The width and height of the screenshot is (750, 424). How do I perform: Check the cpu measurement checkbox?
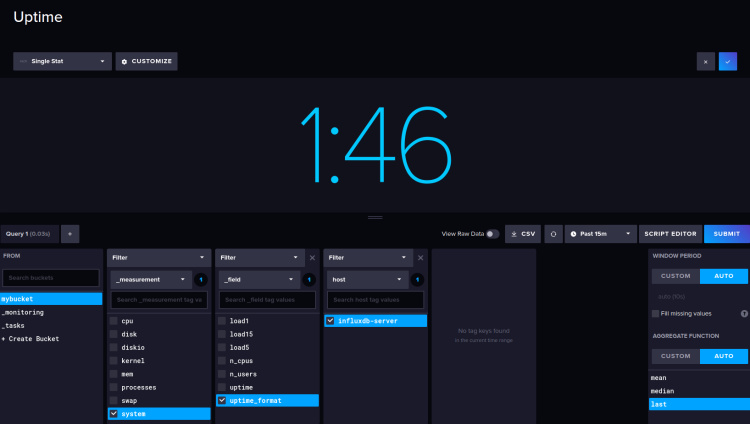point(114,321)
